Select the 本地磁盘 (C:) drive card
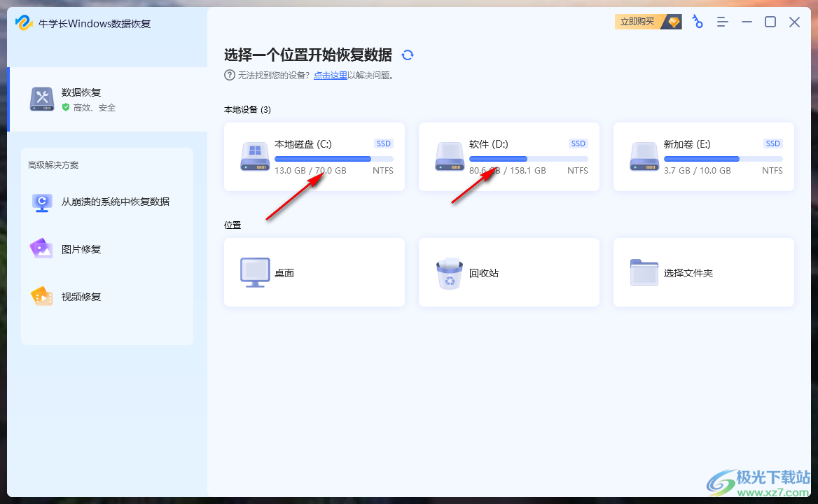818x504 pixels. tap(314, 157)
